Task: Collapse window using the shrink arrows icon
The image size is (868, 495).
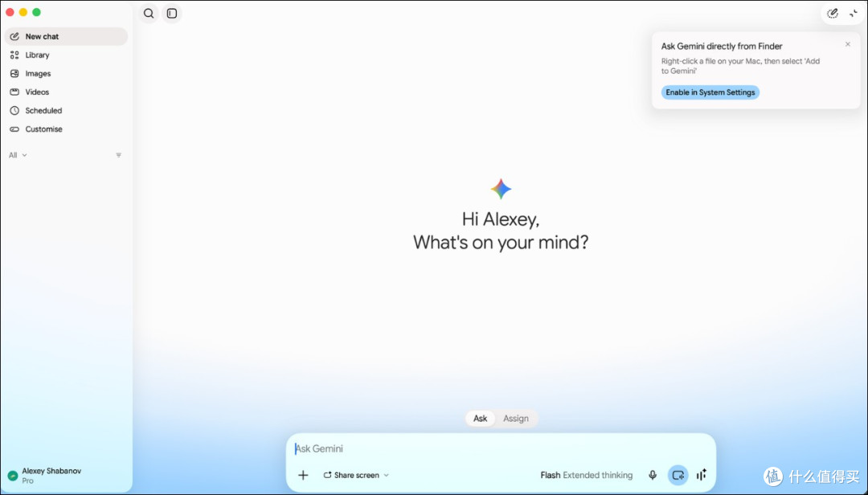Action: click(x=854, y=14)
